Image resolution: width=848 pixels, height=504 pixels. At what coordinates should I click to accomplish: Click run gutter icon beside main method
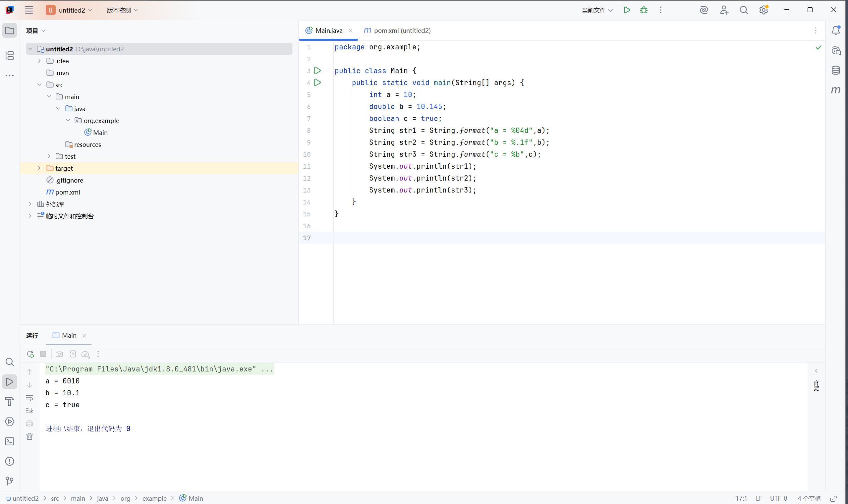(317, 83)
